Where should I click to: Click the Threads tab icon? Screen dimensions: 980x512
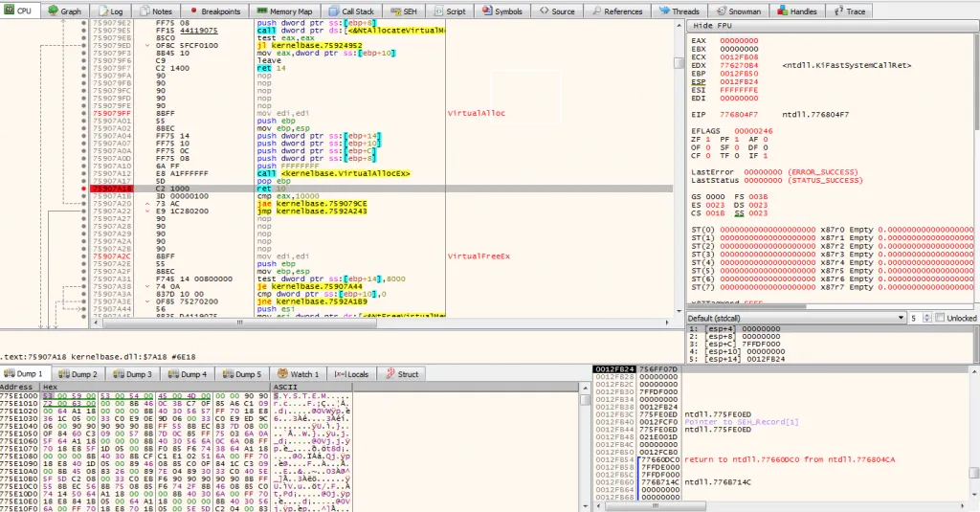(663, 11)
